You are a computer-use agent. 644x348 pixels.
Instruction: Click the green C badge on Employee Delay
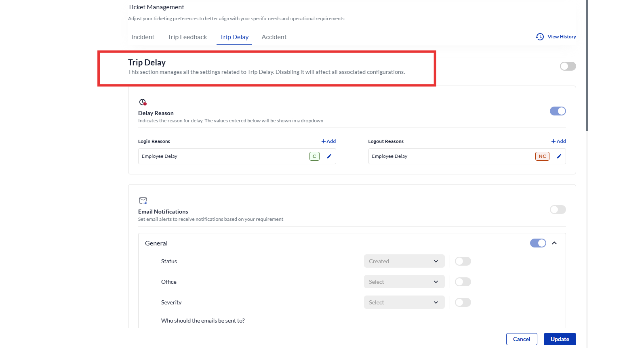pos(314,156)
